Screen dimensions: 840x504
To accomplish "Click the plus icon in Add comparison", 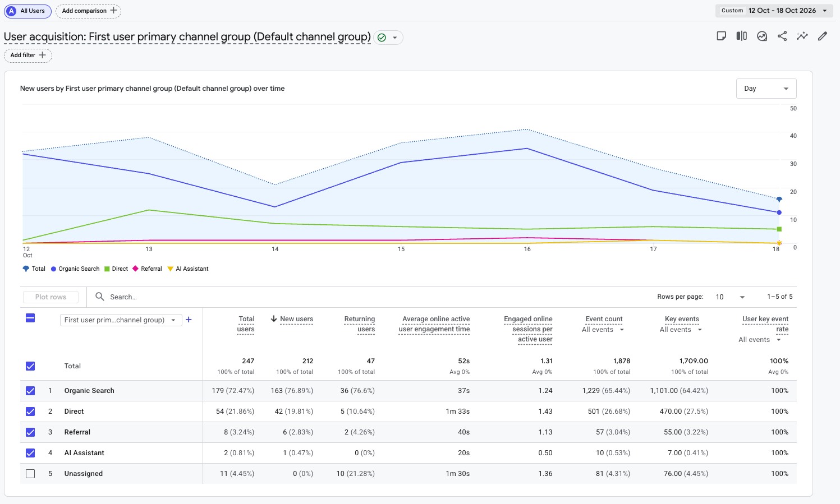I will [x=114, y=11].
